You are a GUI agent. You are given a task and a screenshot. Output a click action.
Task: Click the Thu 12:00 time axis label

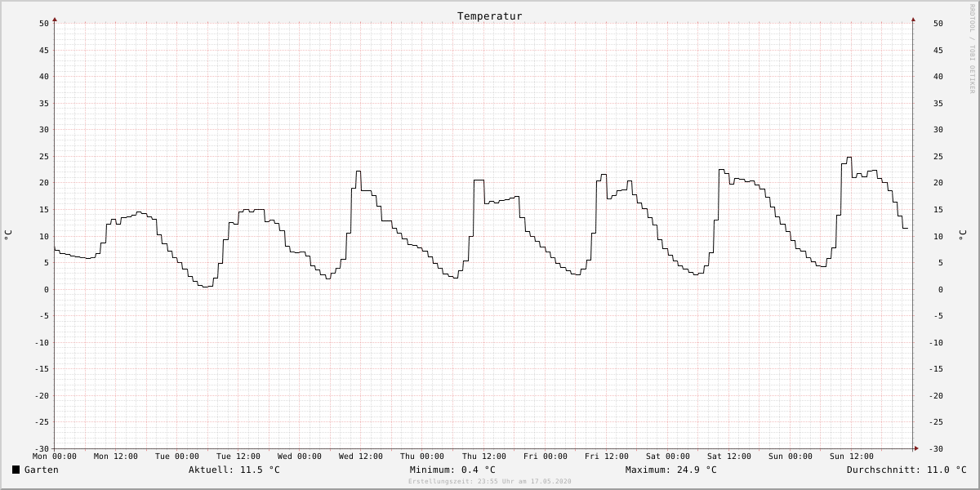tap(484, 457)
